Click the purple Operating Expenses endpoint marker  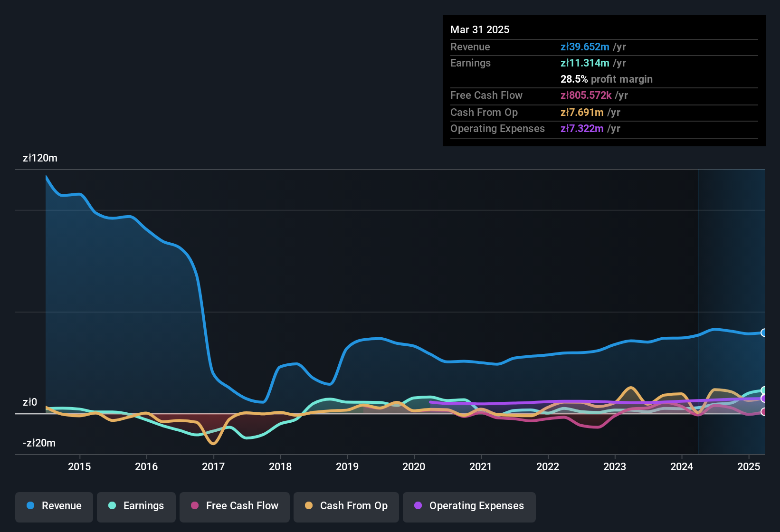tap(764, 399)
